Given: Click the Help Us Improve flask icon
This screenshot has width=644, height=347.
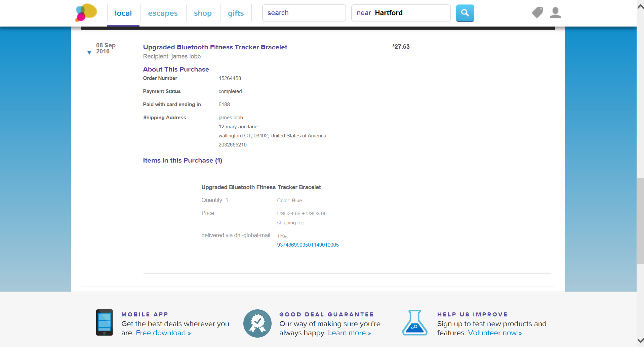Looking at the screenshot, I should (x=415, y=322).
